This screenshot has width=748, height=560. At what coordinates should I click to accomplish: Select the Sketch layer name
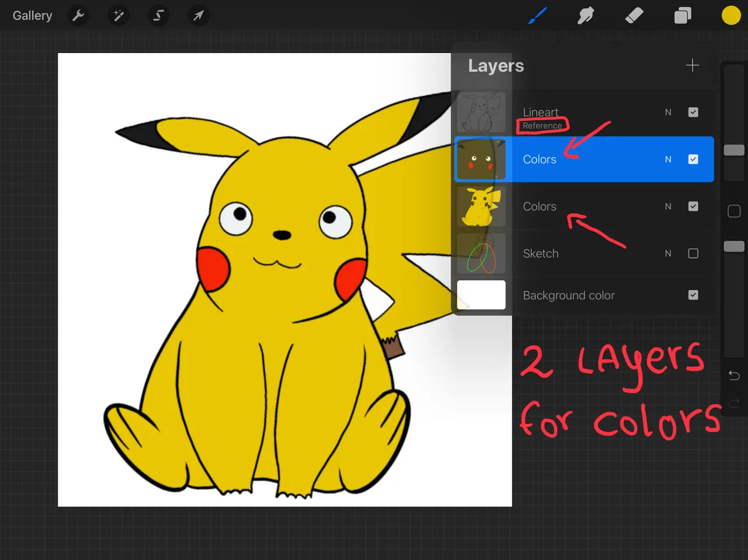pyautogui.click(x=541, y=253)
